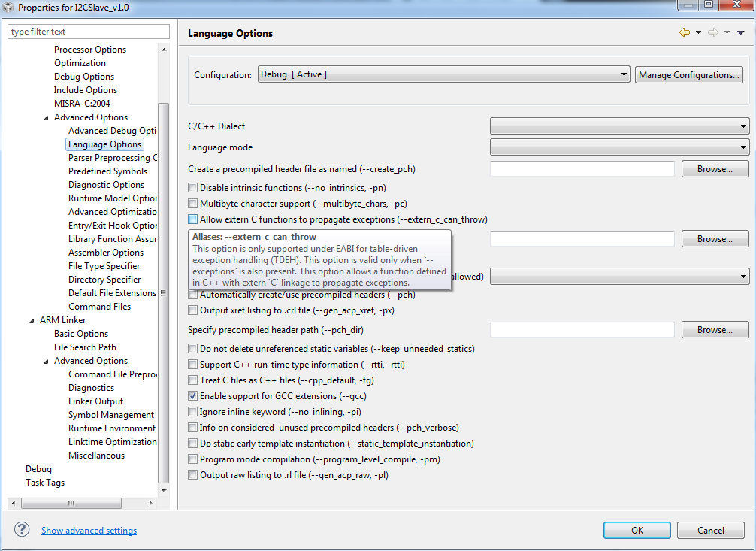Select Debug Options in the tree
This screenshot has height=551, width=756.
tap(84, 77)
